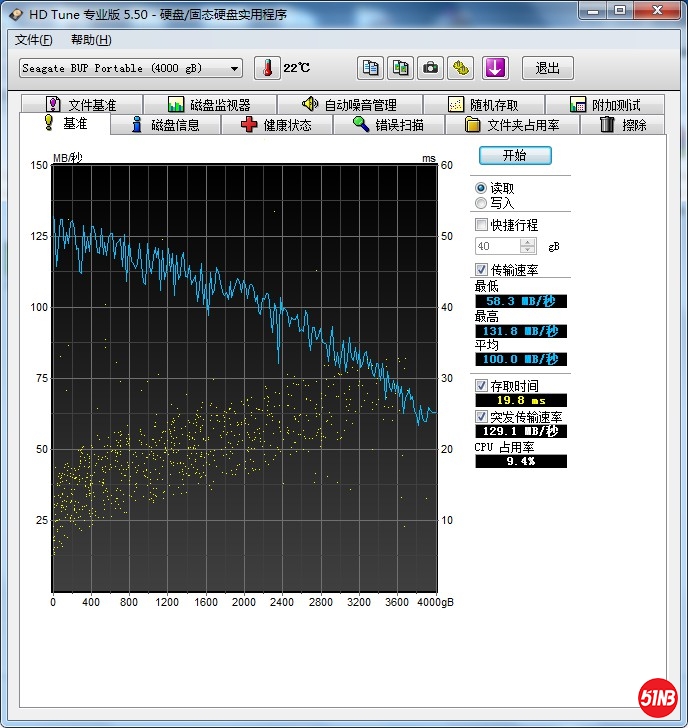Click the purple download-arrow icon
This screenshot has height=728, width=688.
pos(496,68)
